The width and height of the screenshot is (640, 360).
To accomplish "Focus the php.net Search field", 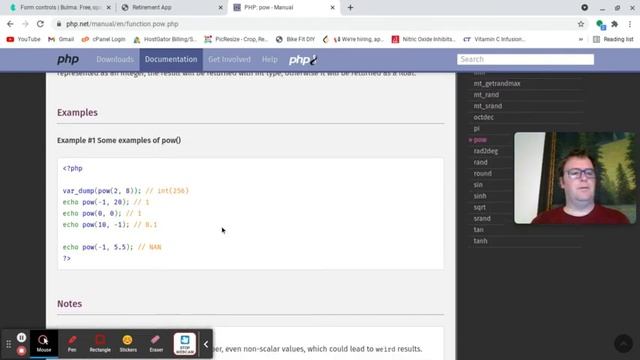I will [x=525, y=59].
